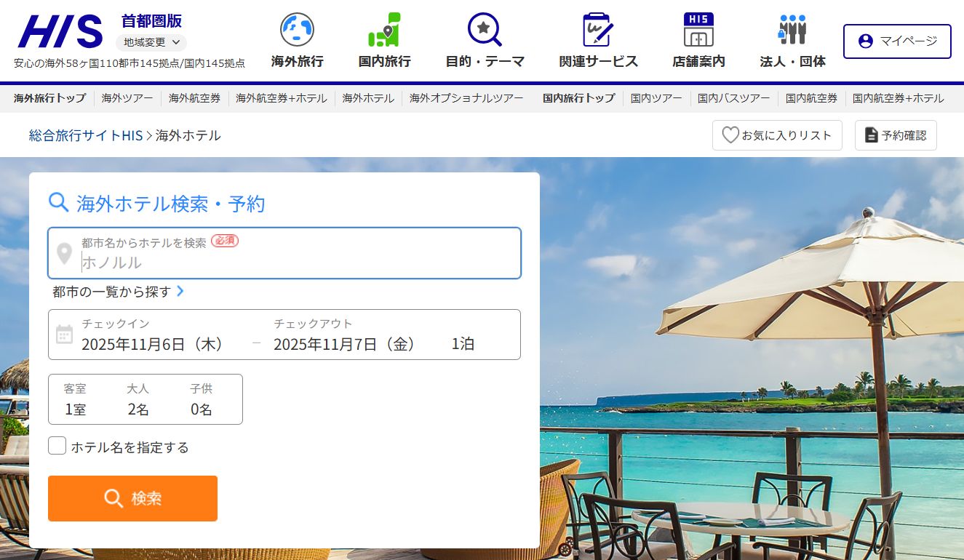Click the 目的・テーマ magnifier icon

[x=485, y=30]
